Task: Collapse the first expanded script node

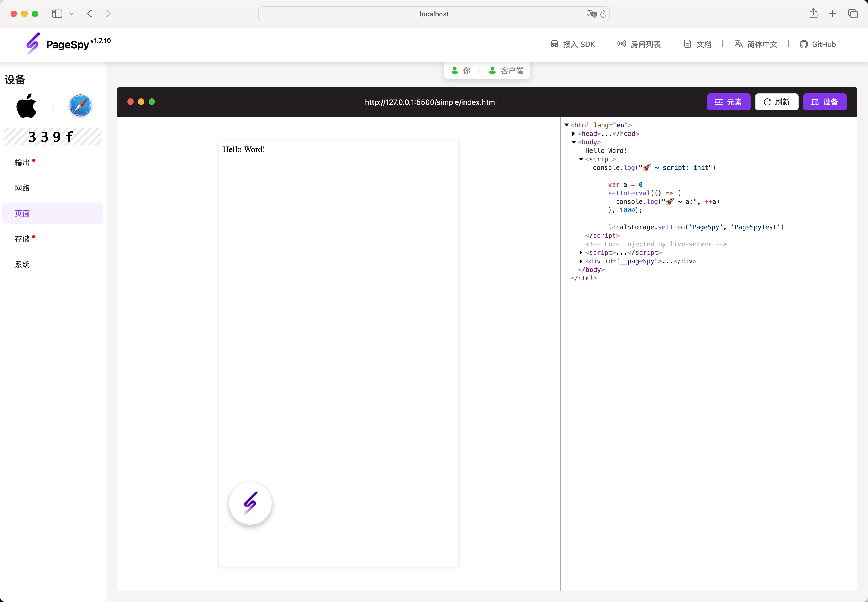Action: (x=581, y=159)
